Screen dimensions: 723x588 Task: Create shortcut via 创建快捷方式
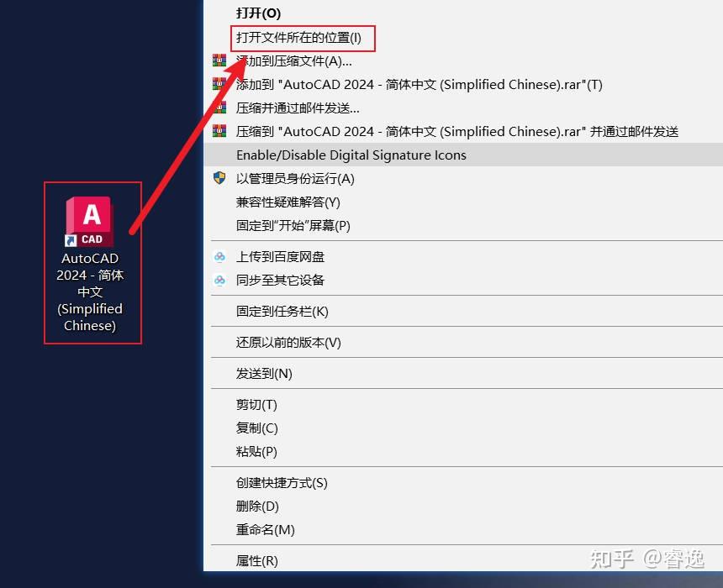click(282, 482)
